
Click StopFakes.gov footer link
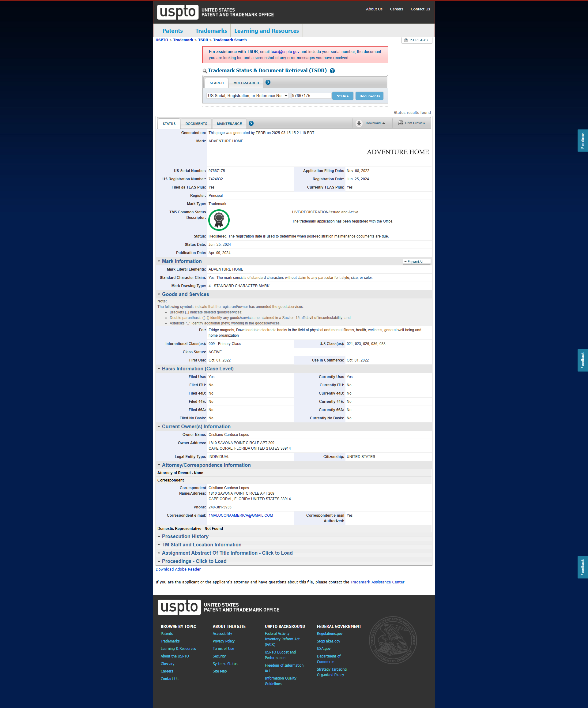pyautogui.click(x=328, y=642)
